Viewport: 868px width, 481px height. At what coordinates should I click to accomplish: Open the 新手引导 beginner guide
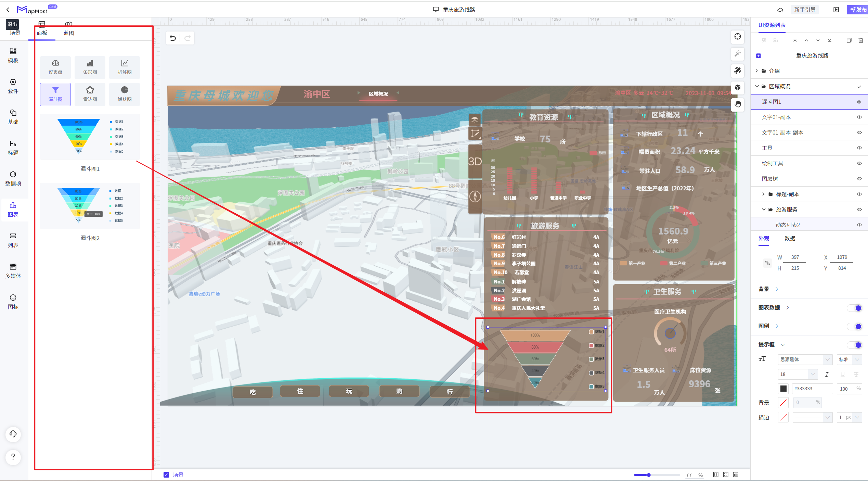click(x=805, y=10)
